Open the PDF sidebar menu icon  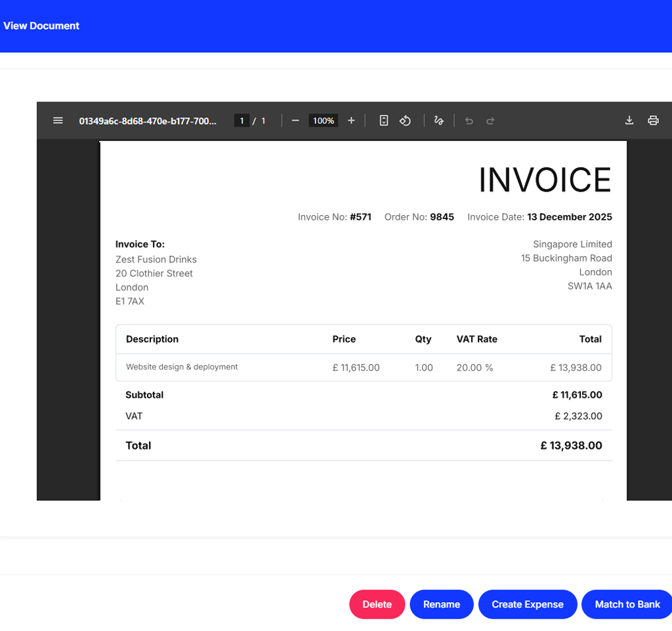coord(58,121)
